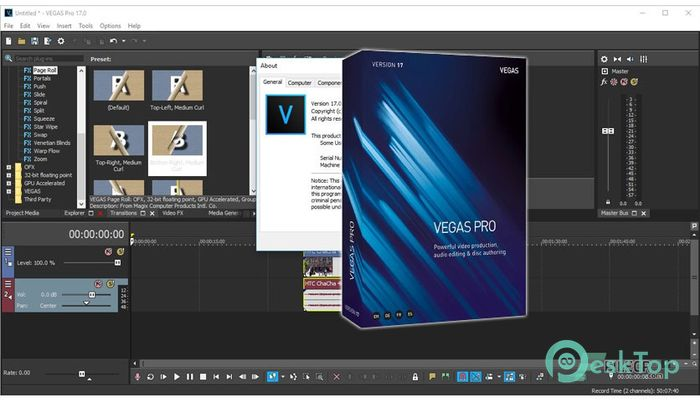The image size is (700, 400).
Task: Expand the GPU Accelerated folder
Action: click(8, 183)
